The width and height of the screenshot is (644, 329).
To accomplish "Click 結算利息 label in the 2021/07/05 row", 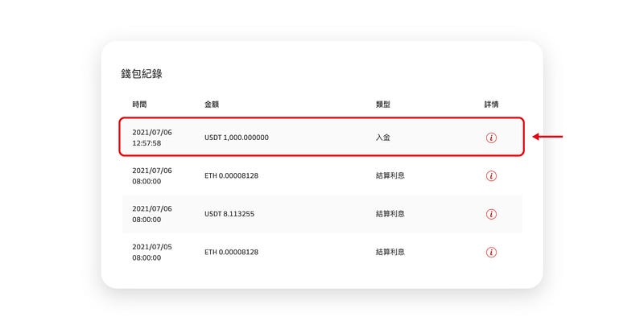I will click(390, 252).
